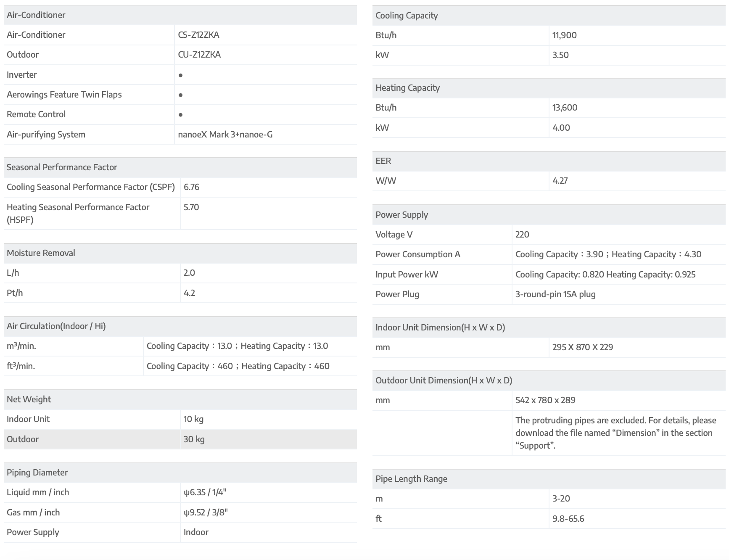Select the 3-round-pin 15A plug text

coord(555,294)
